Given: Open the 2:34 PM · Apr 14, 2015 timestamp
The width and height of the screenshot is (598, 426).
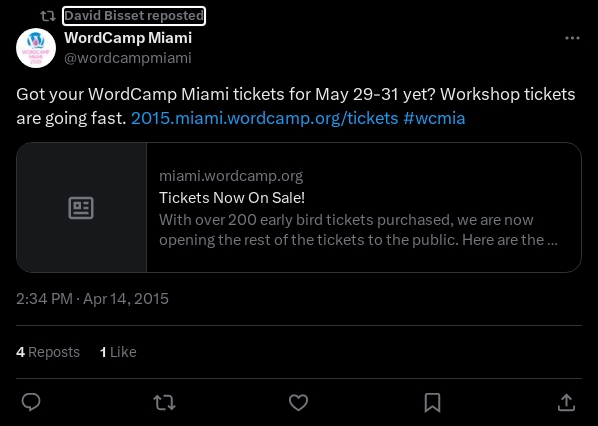Looking at the screenshot, I should [x=92, y=299].
